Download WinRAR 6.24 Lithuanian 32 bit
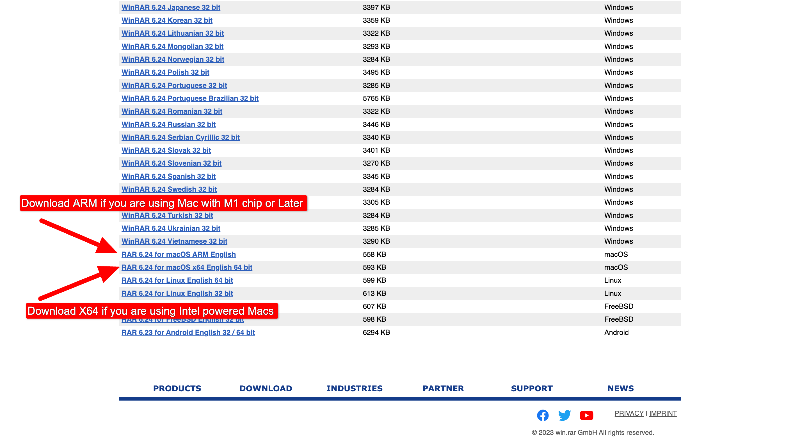 point(172,33)
